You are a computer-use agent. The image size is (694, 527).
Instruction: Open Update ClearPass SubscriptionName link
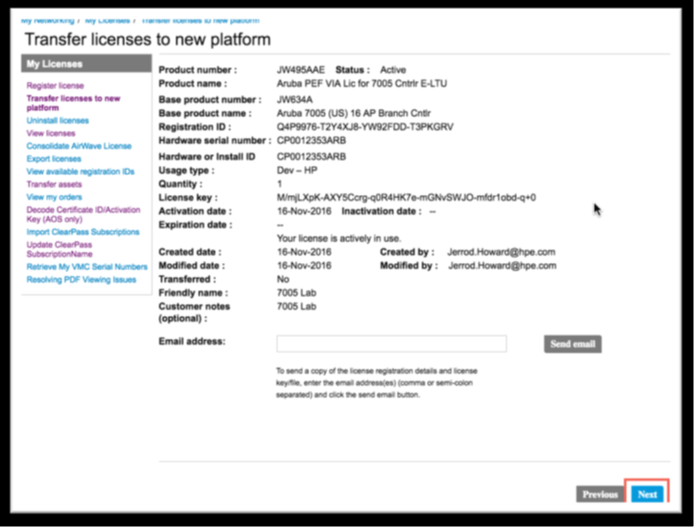pyautogui.click(x=59, y=250)
